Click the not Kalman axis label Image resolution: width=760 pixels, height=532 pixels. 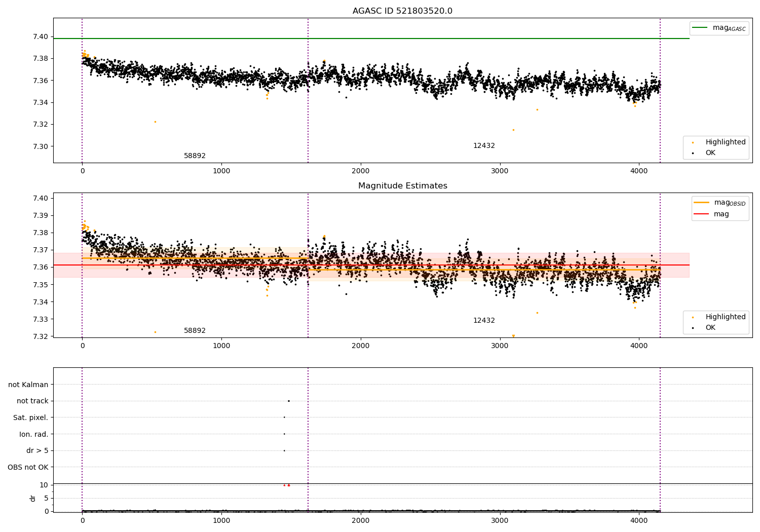tap(28, 385)
